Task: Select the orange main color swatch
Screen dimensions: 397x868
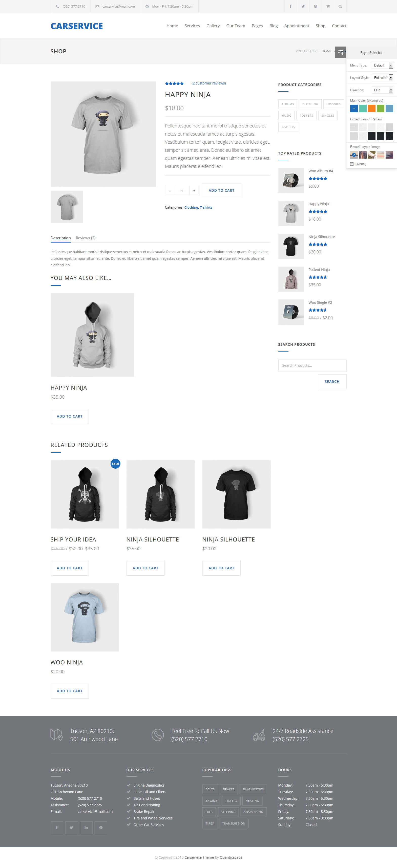Action: tap(371, 108)
